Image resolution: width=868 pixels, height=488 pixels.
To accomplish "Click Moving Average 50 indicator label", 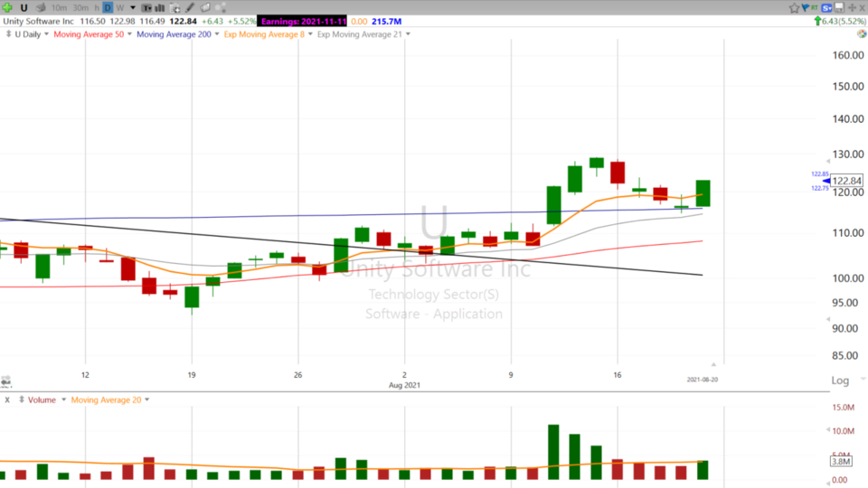I will coord(89,34).
